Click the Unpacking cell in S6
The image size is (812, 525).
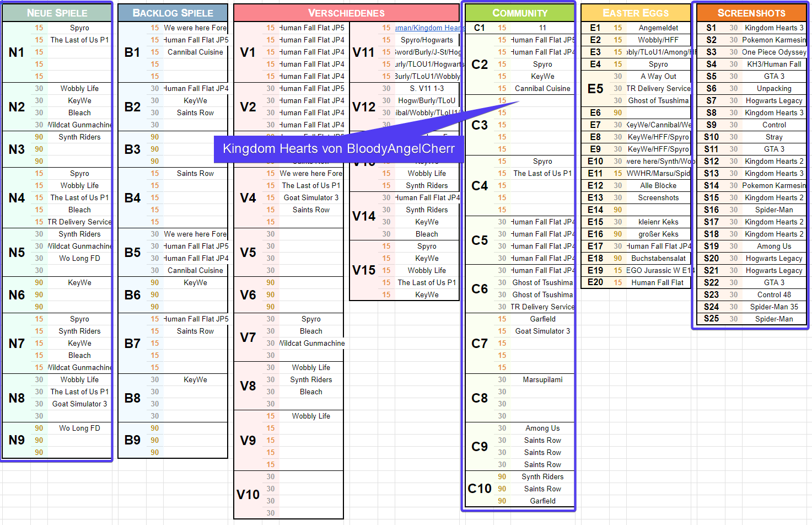click(773, 88)
